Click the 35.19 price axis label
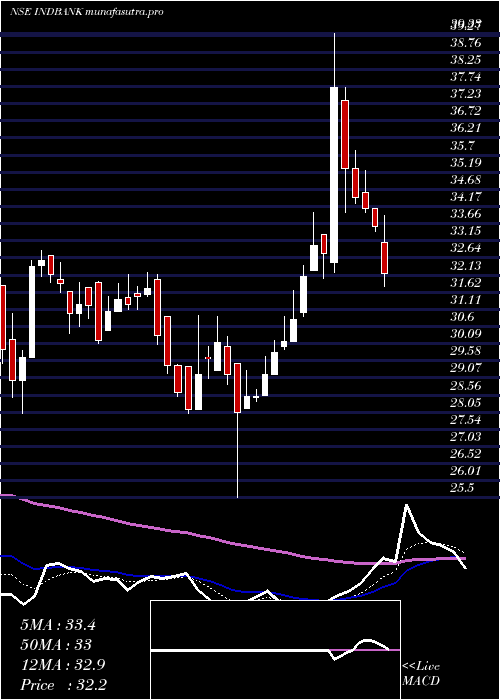The height and width of the screenshot is (700, 500). (466, 162)
